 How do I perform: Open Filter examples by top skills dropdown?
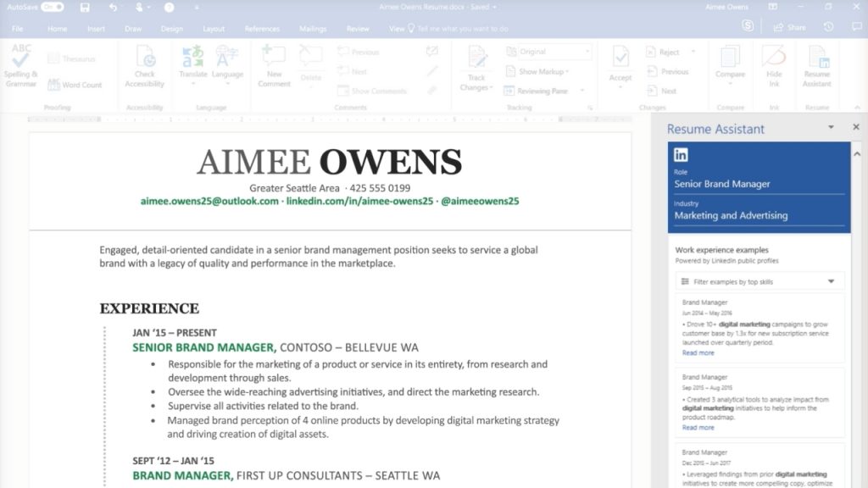759,281
